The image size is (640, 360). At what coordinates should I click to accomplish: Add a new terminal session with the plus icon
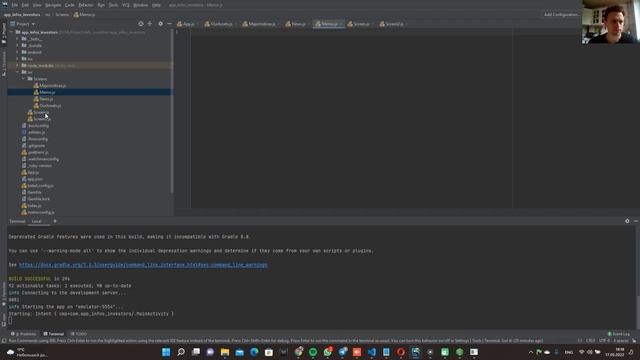tap(55, 221)
